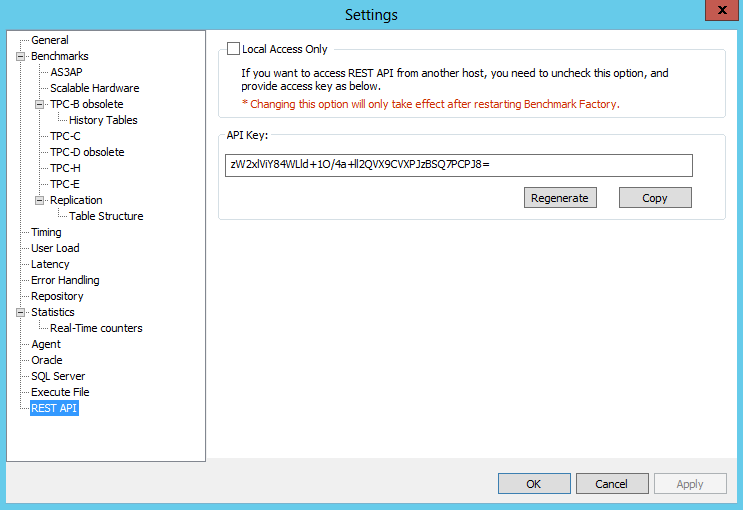The width and height of the screenshot is (743, 510).
Task: Open the Oracle settings page
Action: pyautogui.click(x=47, y=360)
